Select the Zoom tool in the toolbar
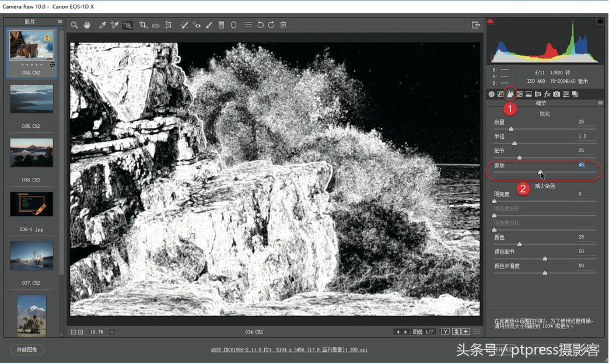The image size is (609, 364). point(74,25)
